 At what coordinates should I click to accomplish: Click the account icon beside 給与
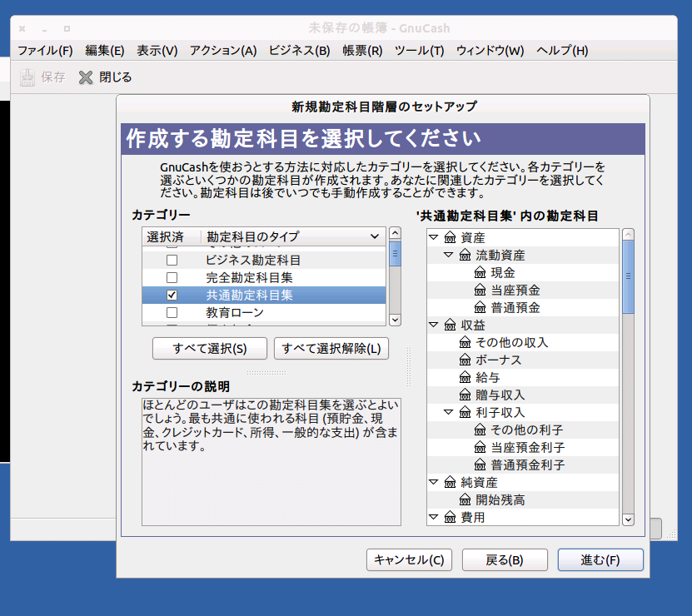[465, 377]
